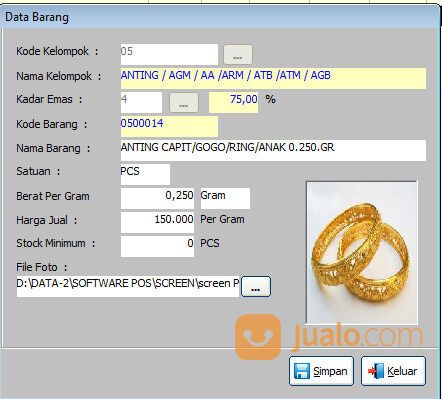Image resolution: width=442 pixels, height=399 pixels.
Task: Click the Kadar Emas code field showing 4
Action: pyautogui.click(x=141, y=103)
